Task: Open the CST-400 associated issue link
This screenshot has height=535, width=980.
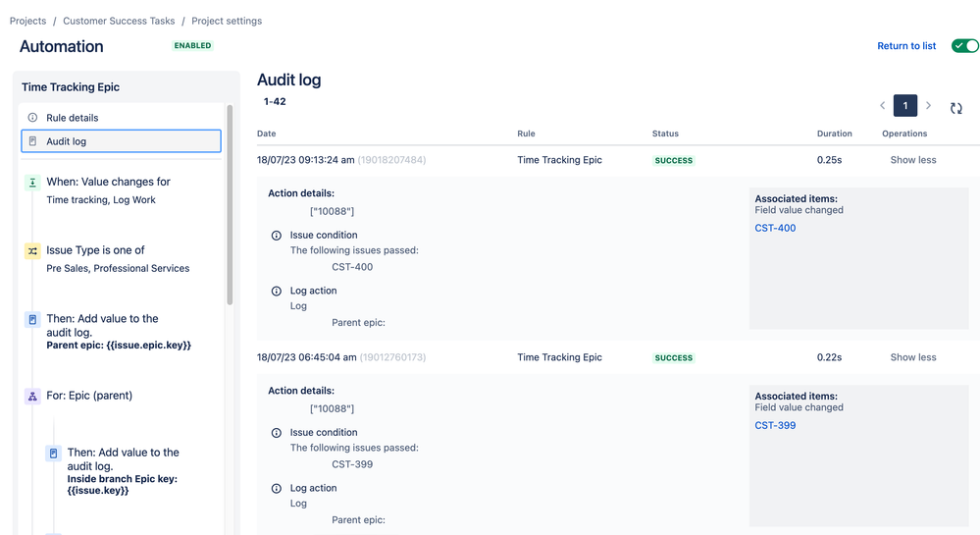Action: point(775,228)
